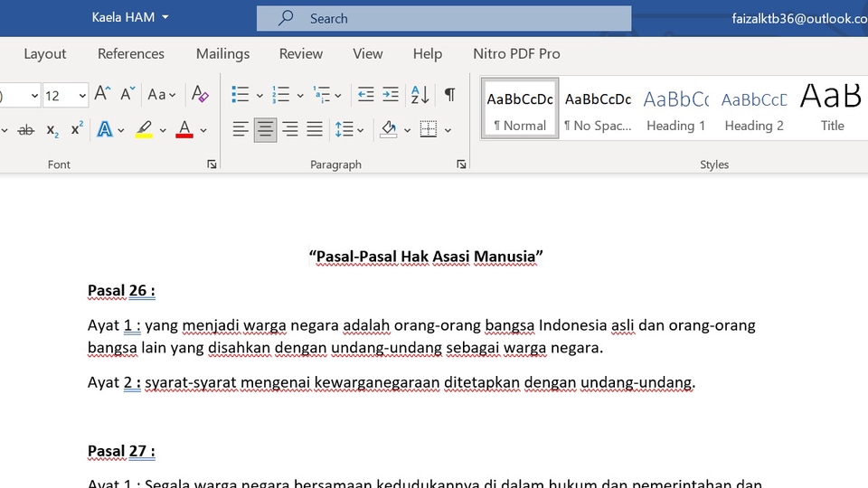Expand the Text Effects dropdown arrow
Image resolution: width=868 pixels, height=488 pixels.
click(120, 130)
